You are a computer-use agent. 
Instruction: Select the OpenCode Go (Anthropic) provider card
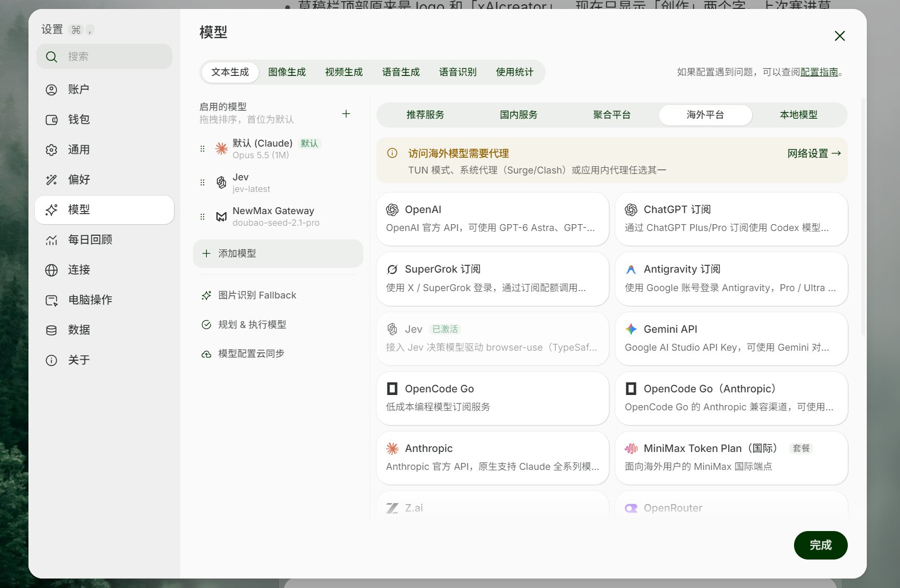click(x=731, y=398)
